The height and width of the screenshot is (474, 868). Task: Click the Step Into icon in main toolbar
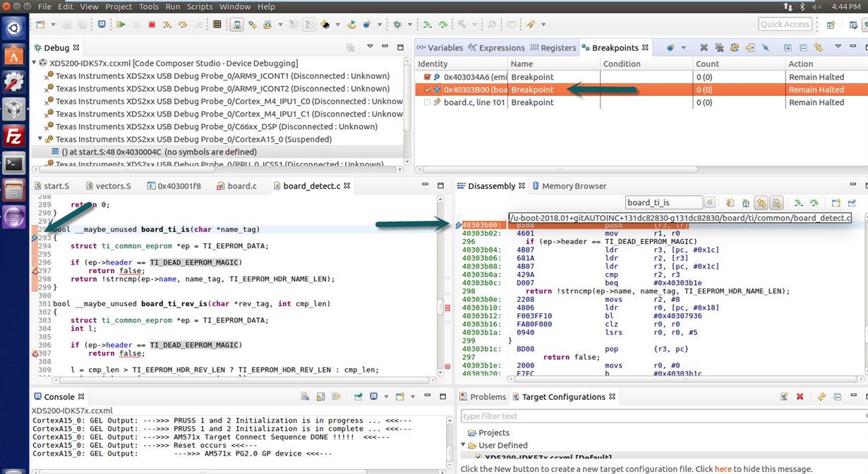tap(167, 25)
